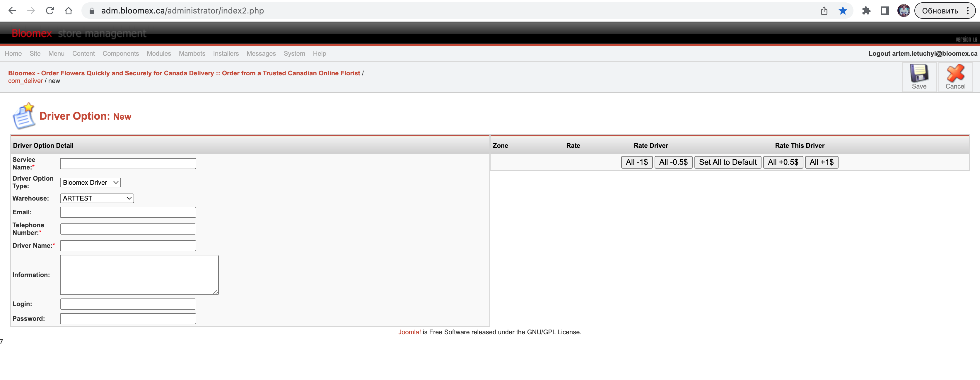Click the All -0.5$ button
The image size is (980, 380).
point(673,162)
